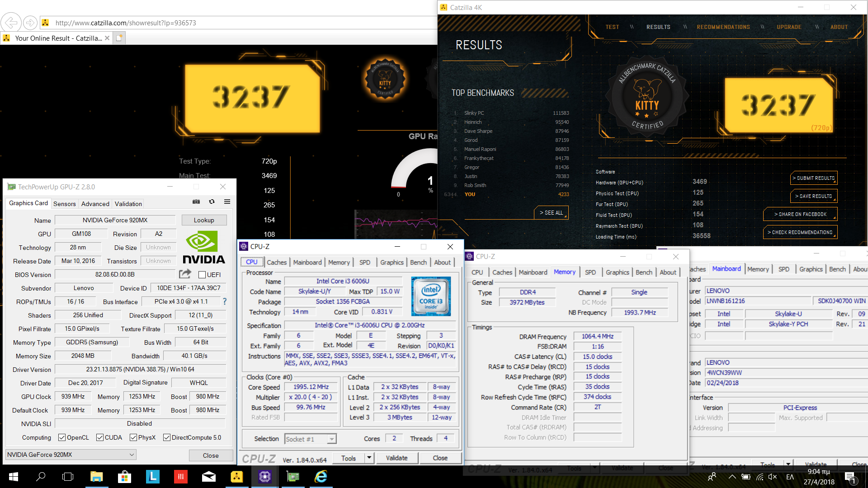Viewport: 868px width, 488px height.
Task: Toggle the PhysX checkbox
Action: [x=133, y=437]
